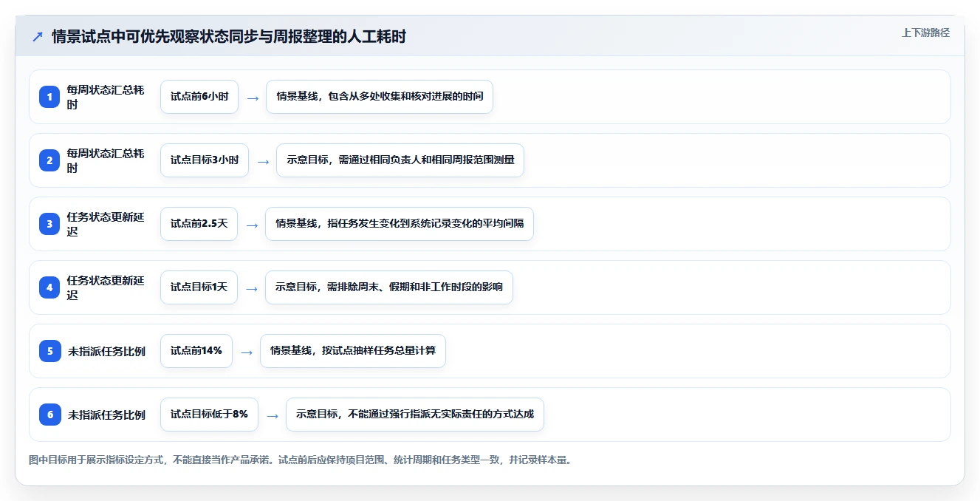Click the number 4 badge
Viewport: 980px width, 501px height.
49,287
